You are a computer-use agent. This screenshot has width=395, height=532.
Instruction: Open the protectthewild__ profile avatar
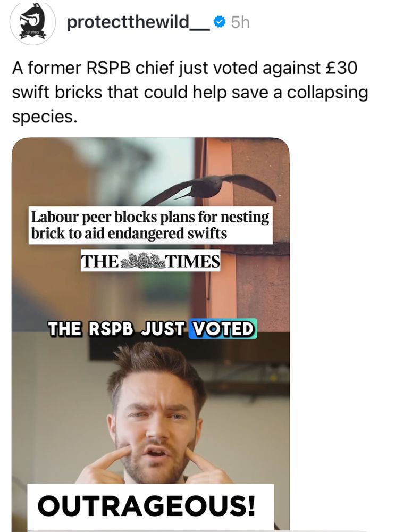click(x=33, y=23)
